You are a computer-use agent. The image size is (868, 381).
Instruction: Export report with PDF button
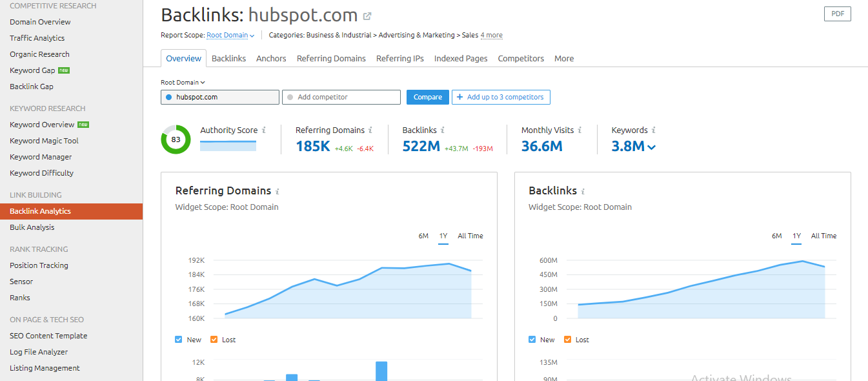pos(838,14)
